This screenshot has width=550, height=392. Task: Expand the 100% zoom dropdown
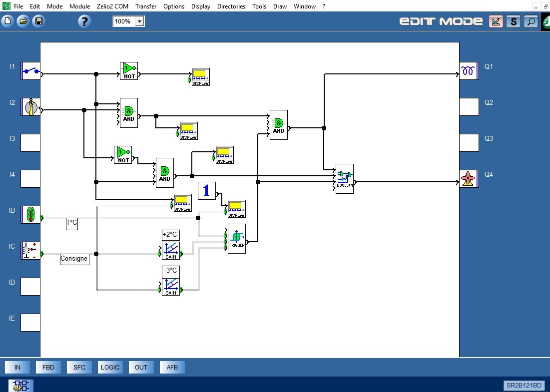(139, 21)
